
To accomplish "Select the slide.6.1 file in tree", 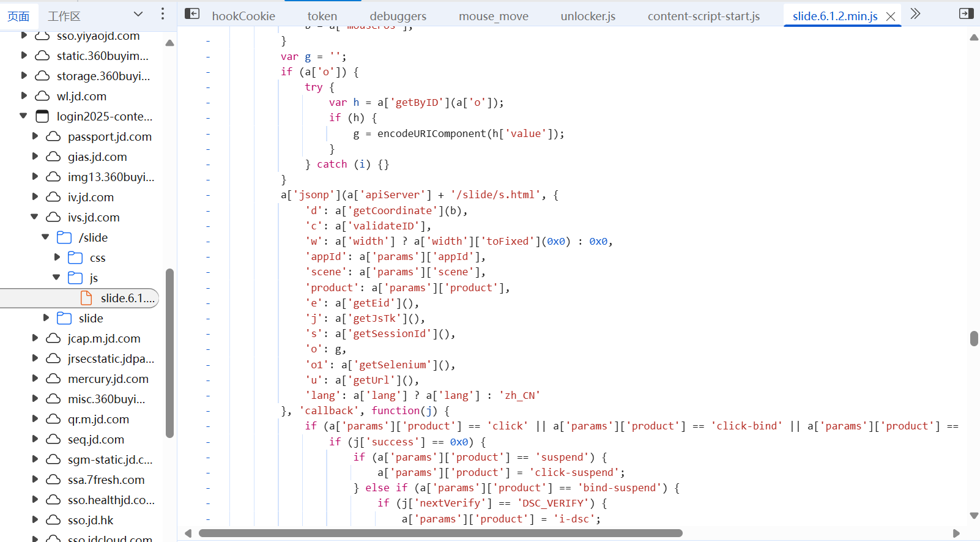I will click(x=127, y=298).
